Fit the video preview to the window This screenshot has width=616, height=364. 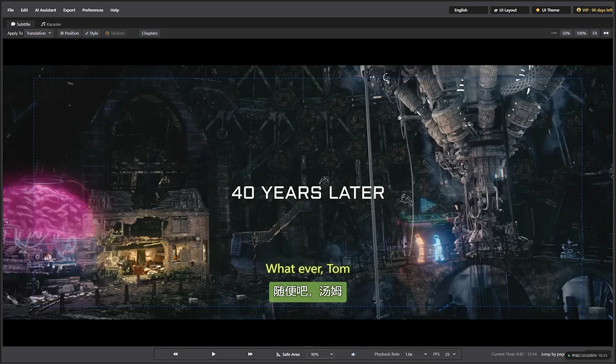594,33
